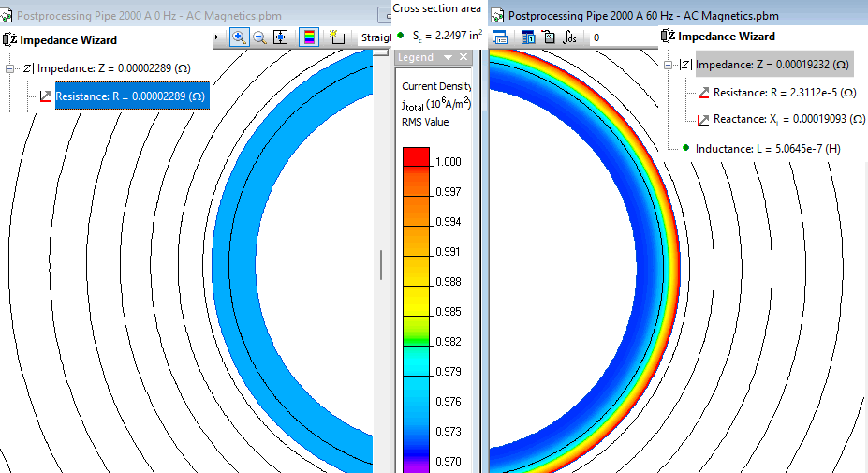868x473 pixels.
Task: Click the Sc = 2.2497 in² value
Action: click(x=448, y=36)
